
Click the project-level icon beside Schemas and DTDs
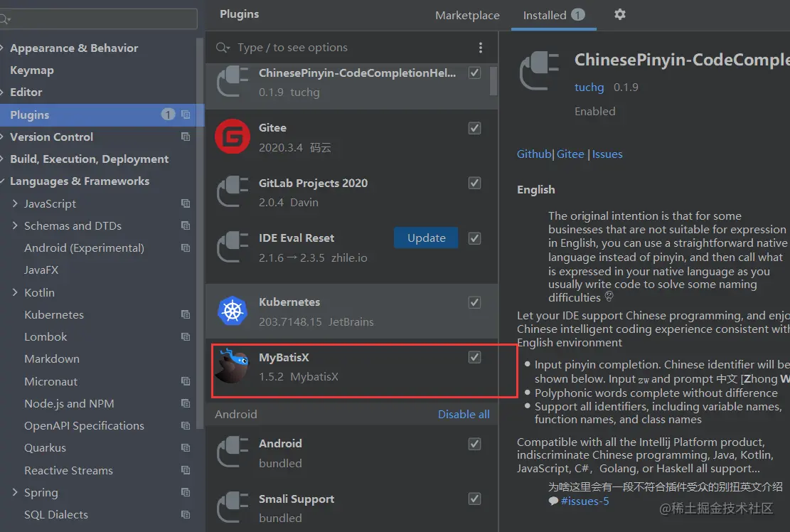coord(186,225)
